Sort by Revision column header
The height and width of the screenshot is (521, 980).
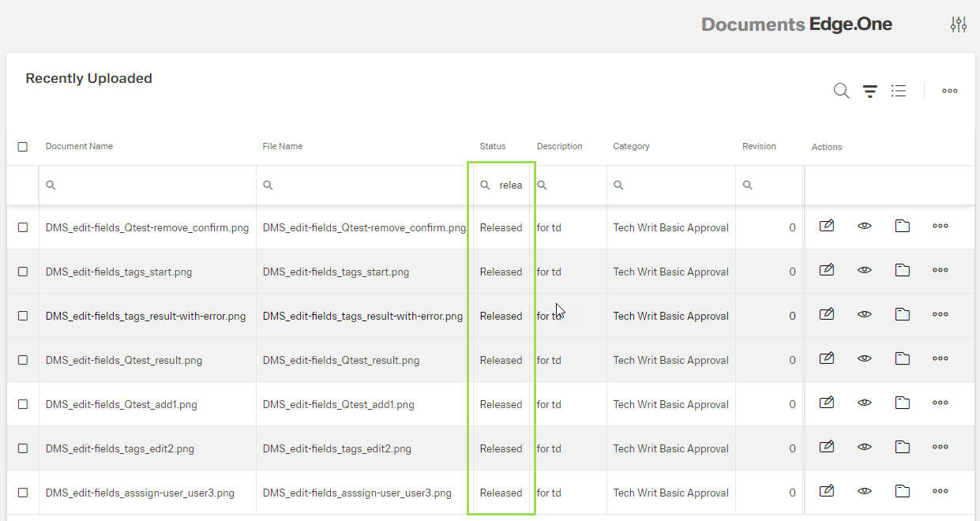pyautogui.click(x=759, y=147)
